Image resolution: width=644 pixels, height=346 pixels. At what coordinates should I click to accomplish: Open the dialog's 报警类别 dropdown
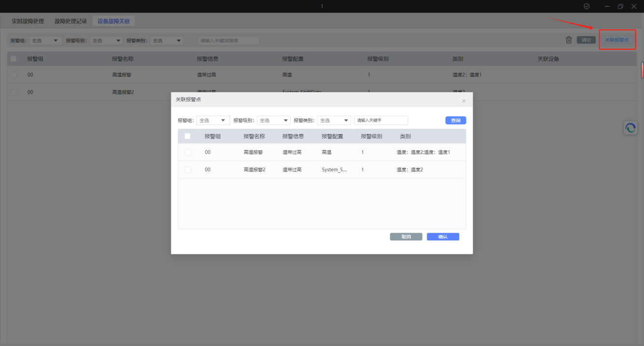point(333,120)
